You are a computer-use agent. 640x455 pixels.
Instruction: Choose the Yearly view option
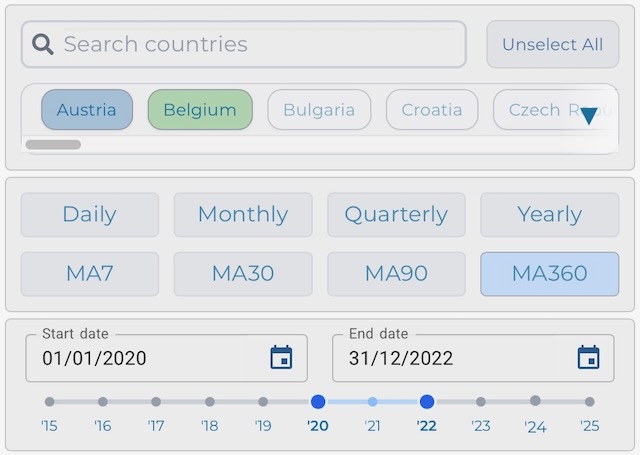pyautogui.click(x=550, y=215)
